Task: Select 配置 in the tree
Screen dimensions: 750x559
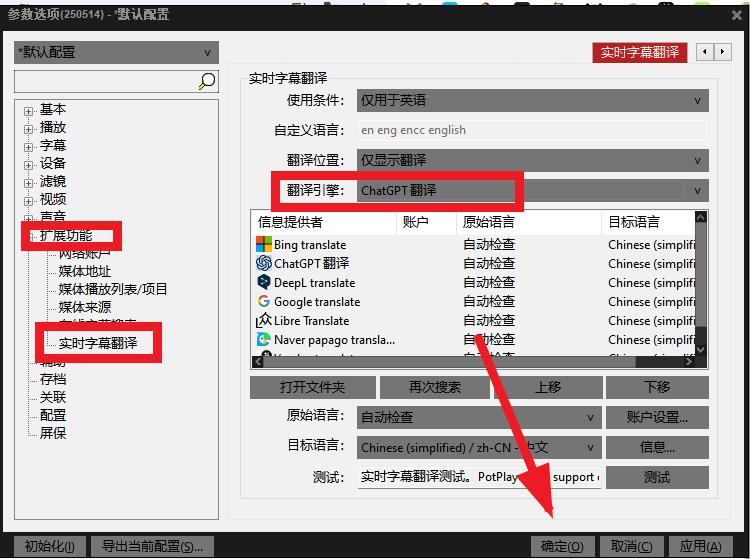Action: coord(53,415)
